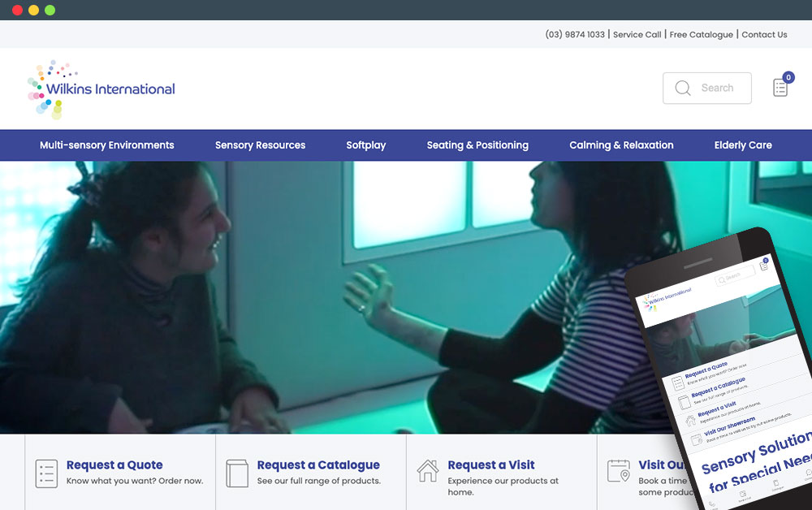Click 'Know what you want? Order now.' text
This screenshot has width=812, height=510.
click(135, 481)
